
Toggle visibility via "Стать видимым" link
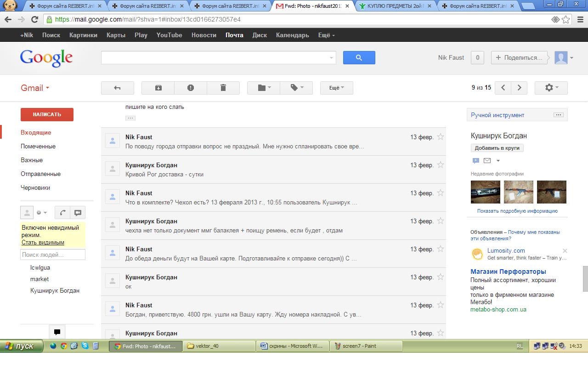[43, 242]
